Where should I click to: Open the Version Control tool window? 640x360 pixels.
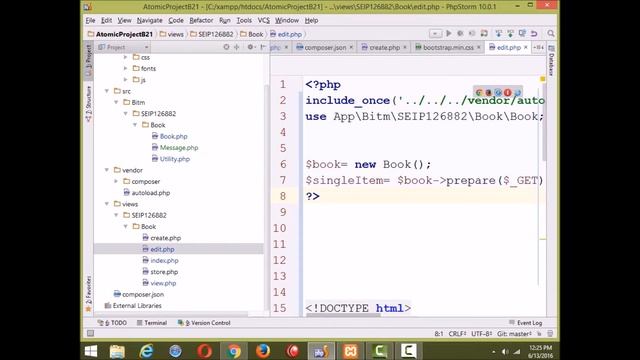(x=204, y=323)
